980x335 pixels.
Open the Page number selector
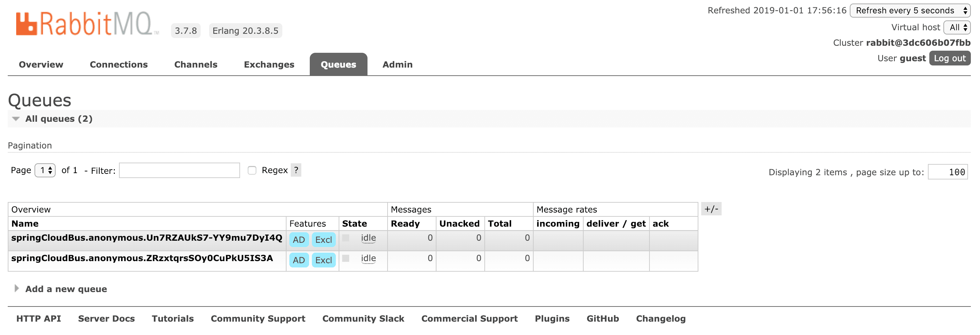pyautogui.click(x=45, y=170)
